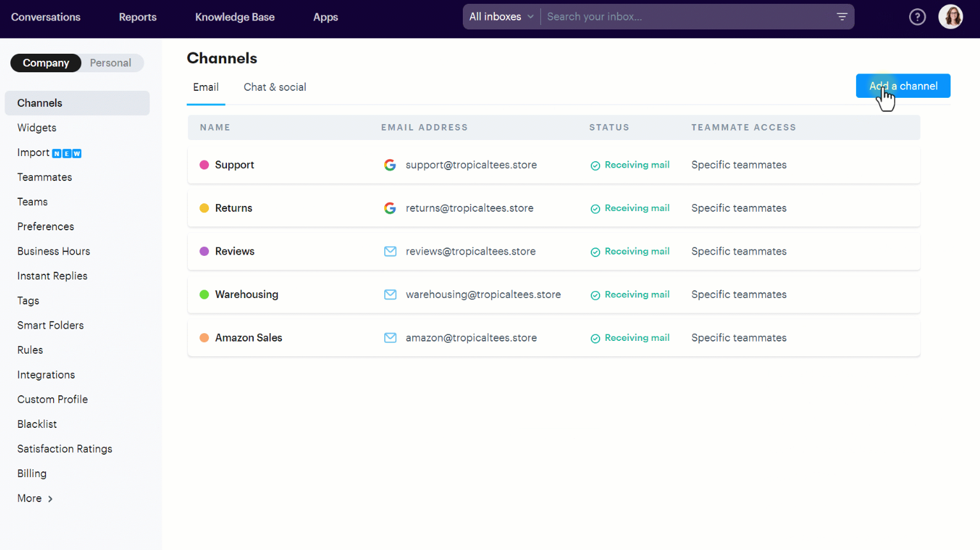The height and width of the screenshot is (550, 980).
Task: Click the inbox filter icon in the search bar
Action: pyautogui.click(x=841, y=16)
